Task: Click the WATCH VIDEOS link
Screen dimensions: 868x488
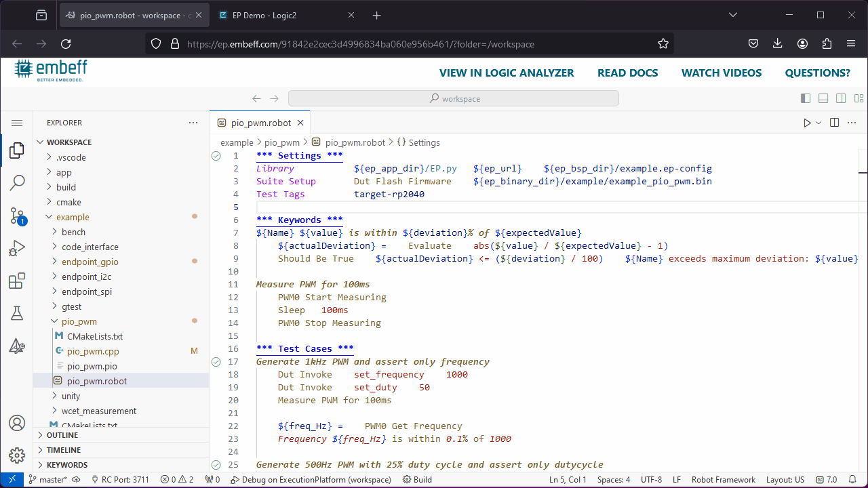Action: click(x=722, y=73)
